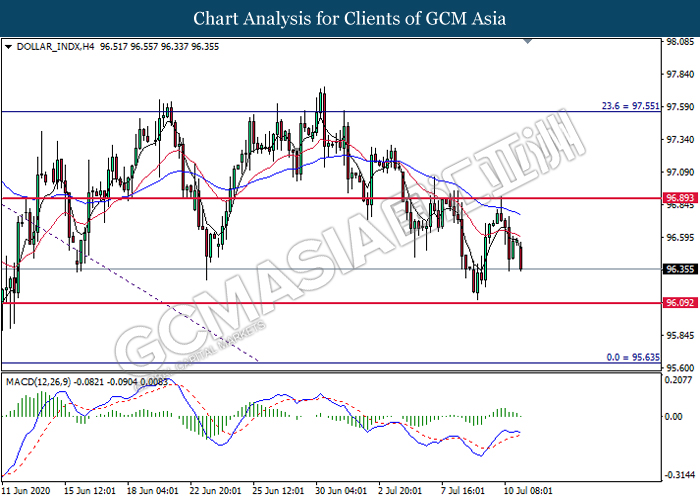The width and height of the screenshot is (700, 500).
Task: Click the 95.600 value on price axis
Action: tap(680, 368)
